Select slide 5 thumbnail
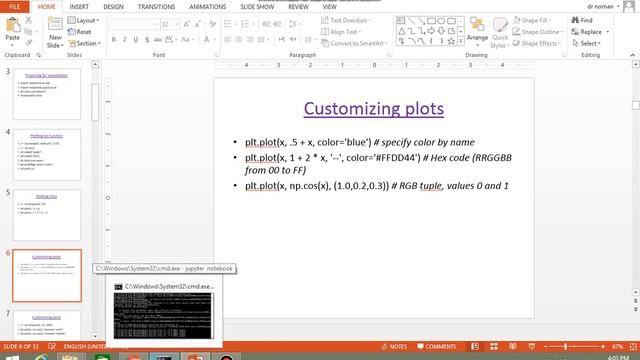640x360 pixels. point(47,215)
